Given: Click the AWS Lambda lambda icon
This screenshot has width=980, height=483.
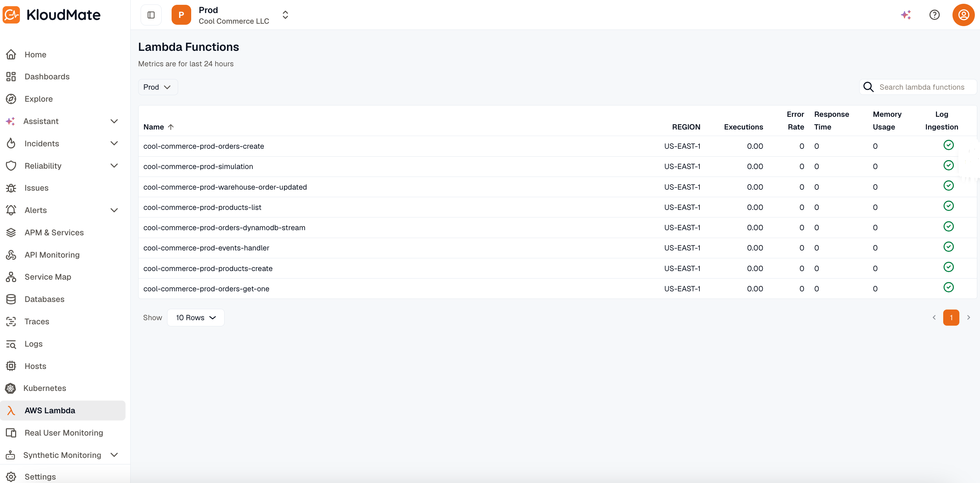Looking at the screenshot, I should pyautogui.click(x=11, y=411).
